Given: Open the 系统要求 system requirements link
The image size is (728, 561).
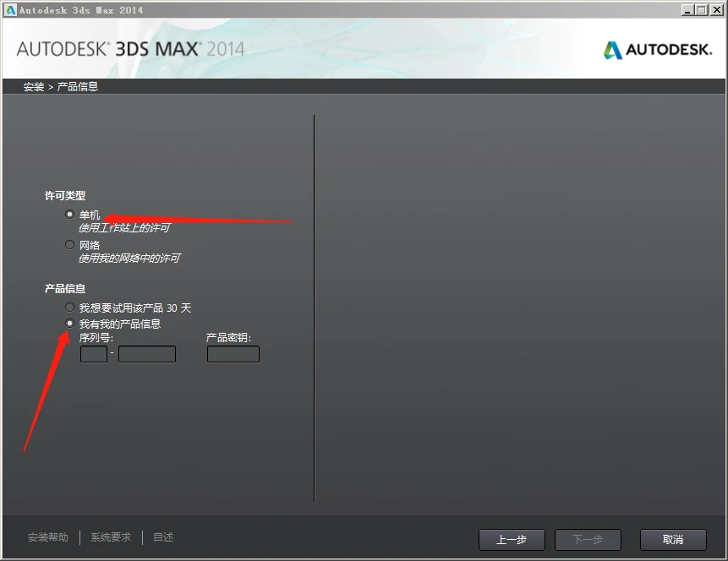Looking at the screenshot, I should click(111, 537).
